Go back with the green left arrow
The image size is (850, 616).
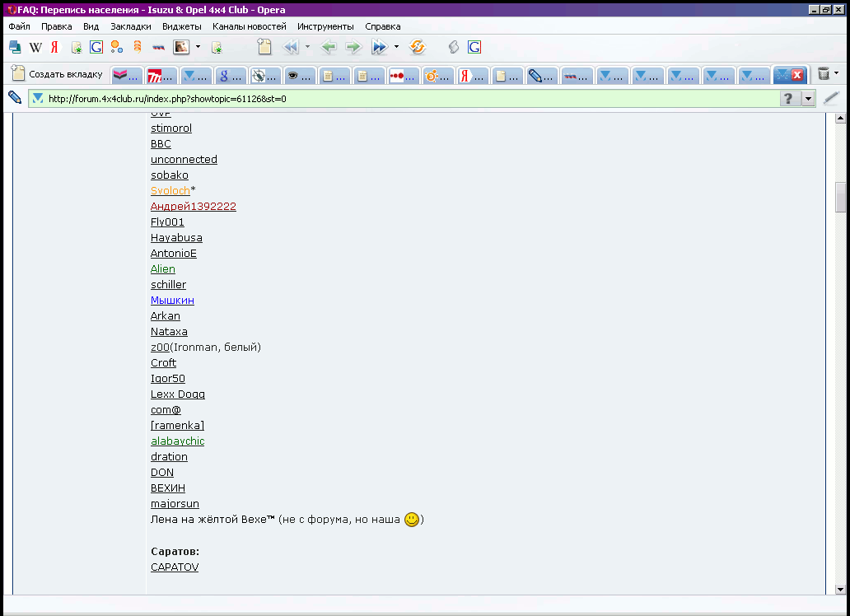(329, 47)
